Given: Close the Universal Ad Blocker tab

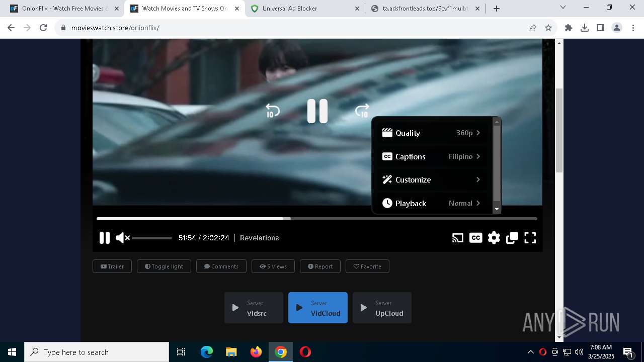Looking at the screenshot, I should [x=357, y=9].
